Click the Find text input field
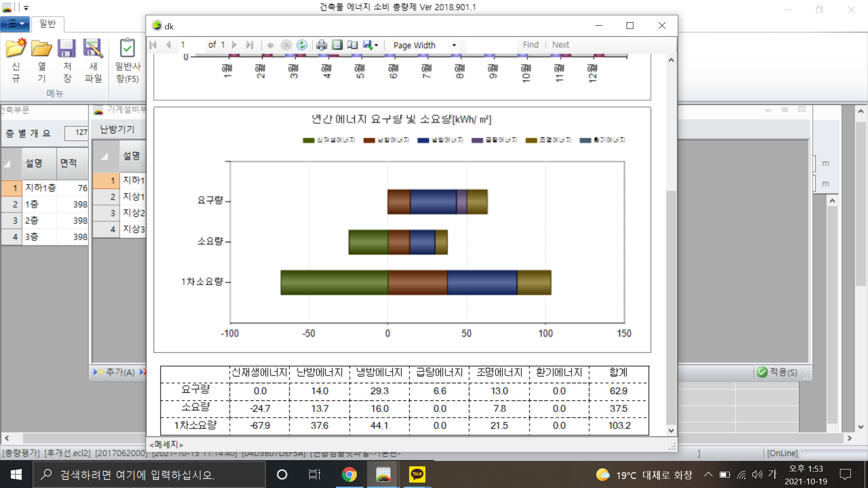Image resolution: width=868 pixels, height=488 pixels. [491, 45]
